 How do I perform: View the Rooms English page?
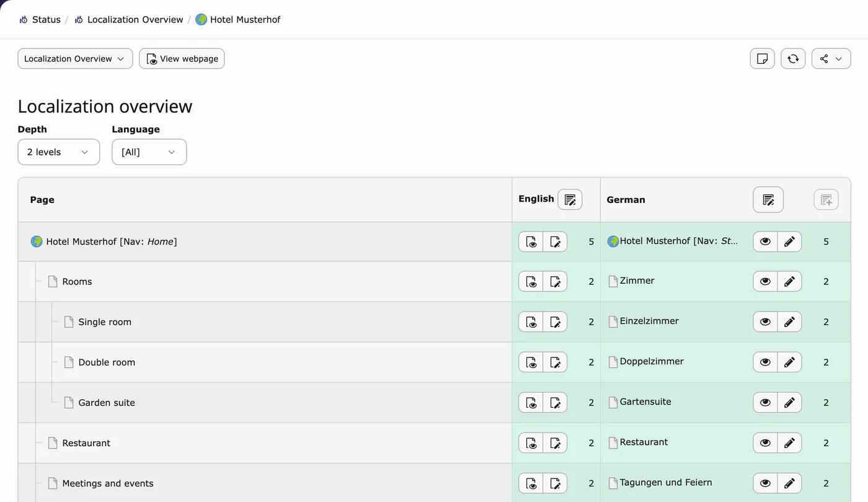[x=531, y=282]
